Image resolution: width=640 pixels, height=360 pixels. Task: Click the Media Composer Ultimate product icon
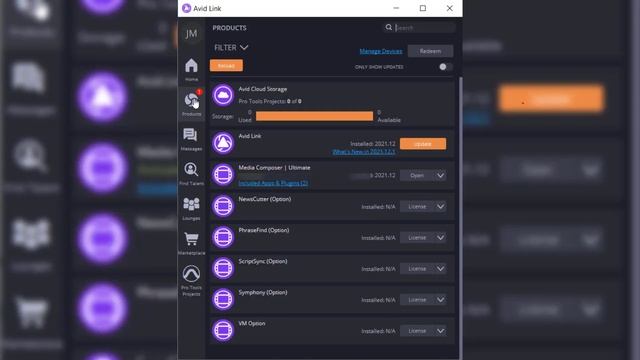[223, 175]
